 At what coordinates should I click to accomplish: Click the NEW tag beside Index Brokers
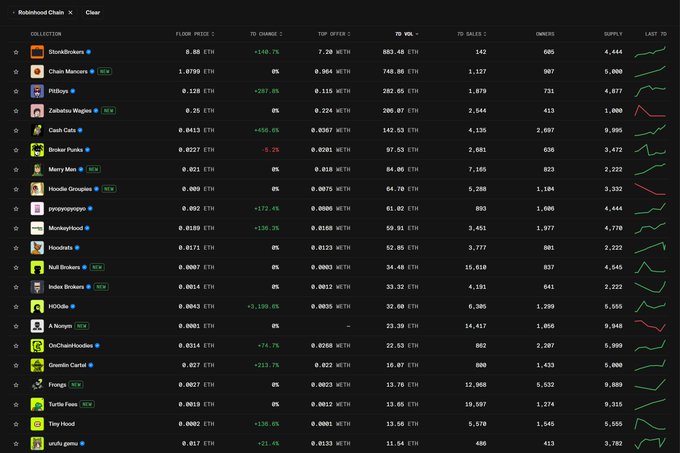[x=101, y=287]
